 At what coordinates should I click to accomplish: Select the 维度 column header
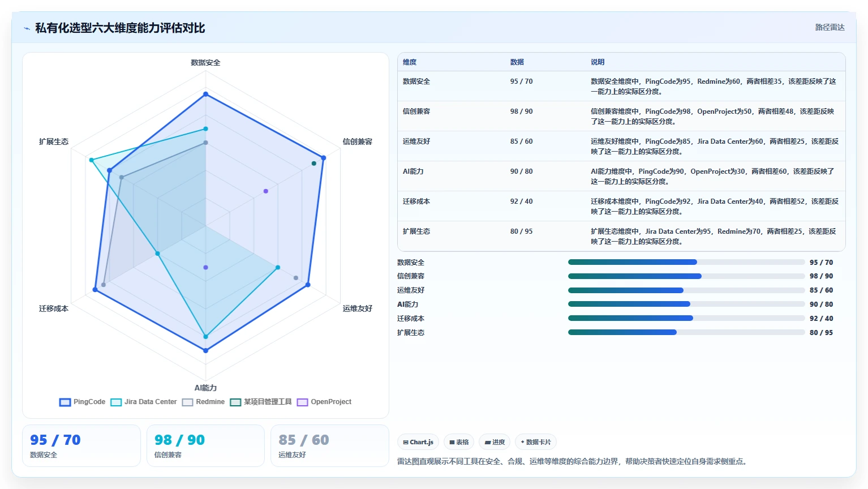pyautogui.click(x=410, y=62)
